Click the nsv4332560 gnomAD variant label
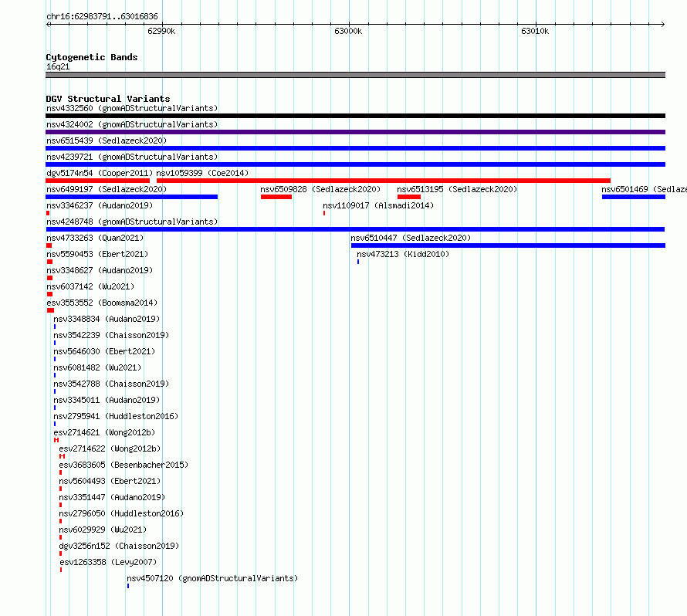The width and height of the screenshot is (687, 616). click(132, 108)
